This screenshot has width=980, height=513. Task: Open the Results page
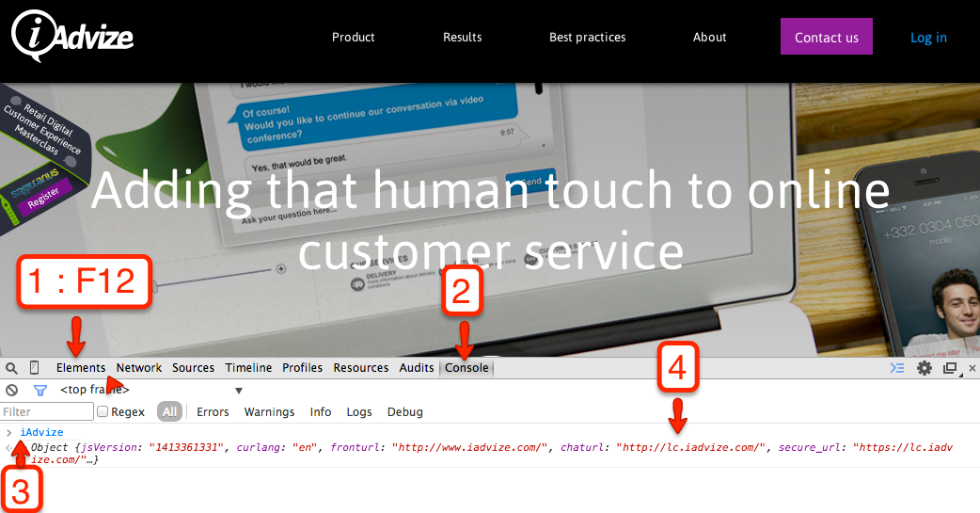pos(463,37)
